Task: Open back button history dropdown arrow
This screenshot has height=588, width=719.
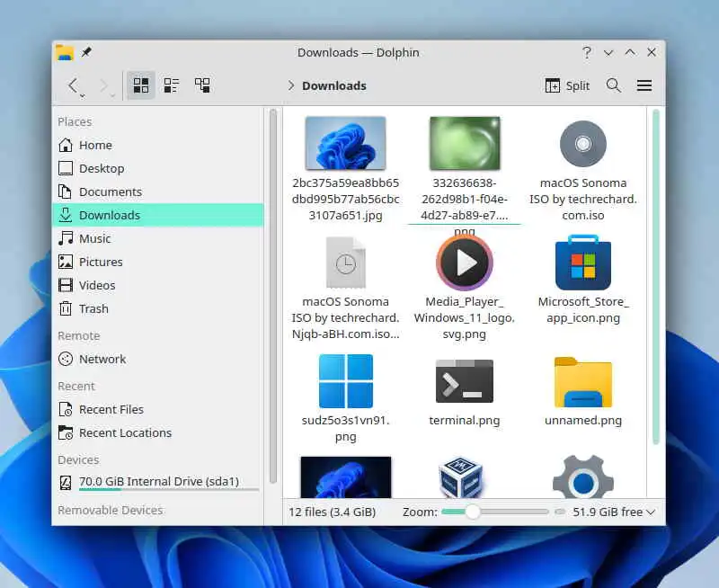Action: 83,96
